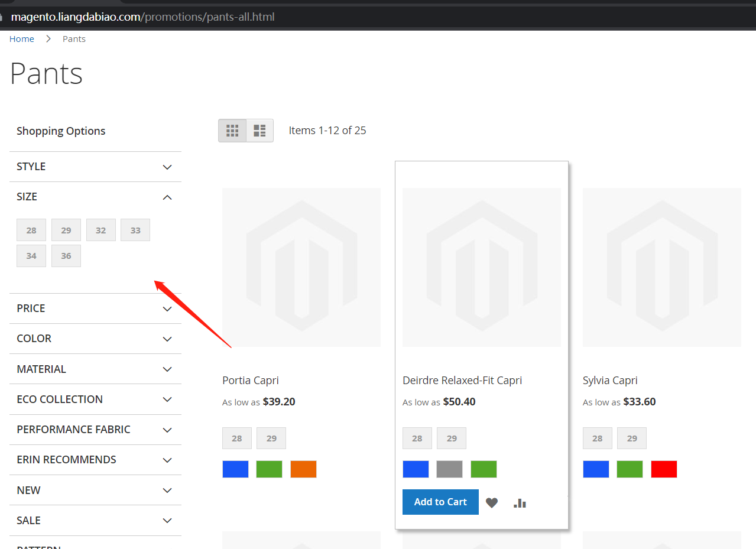Select size 29 for Portia Capri

tap(271, 438)
